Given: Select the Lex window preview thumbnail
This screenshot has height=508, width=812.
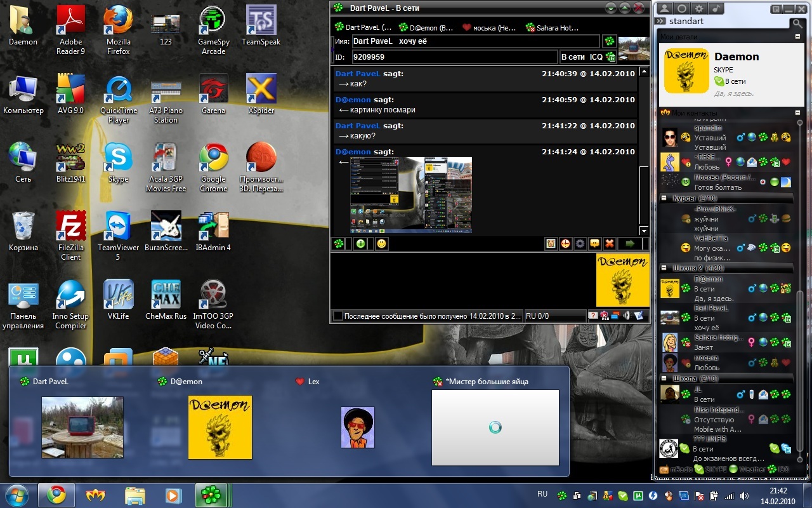Looking at the screenshot, I should click(357, 427).
